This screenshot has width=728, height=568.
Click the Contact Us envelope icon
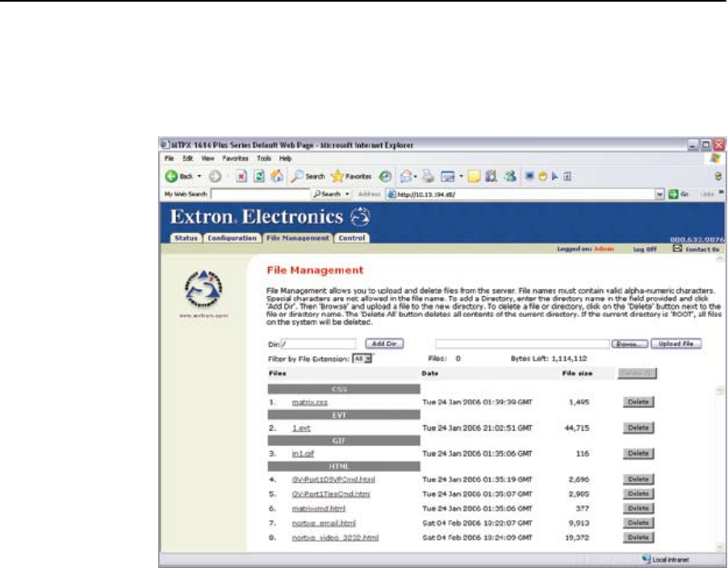[x=677, y=248]
